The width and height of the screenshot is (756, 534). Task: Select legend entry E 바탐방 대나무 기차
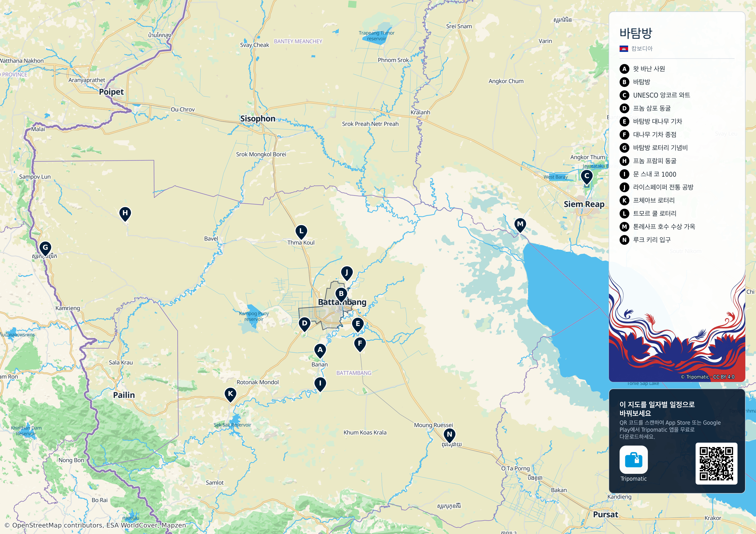(x=651, y=122)
